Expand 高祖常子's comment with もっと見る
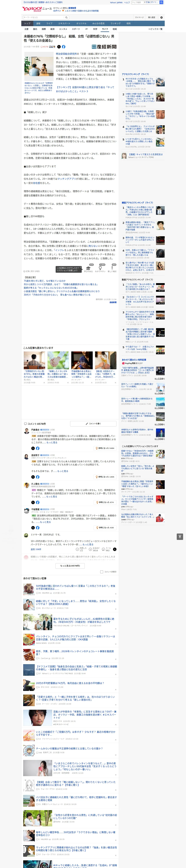 63,471
